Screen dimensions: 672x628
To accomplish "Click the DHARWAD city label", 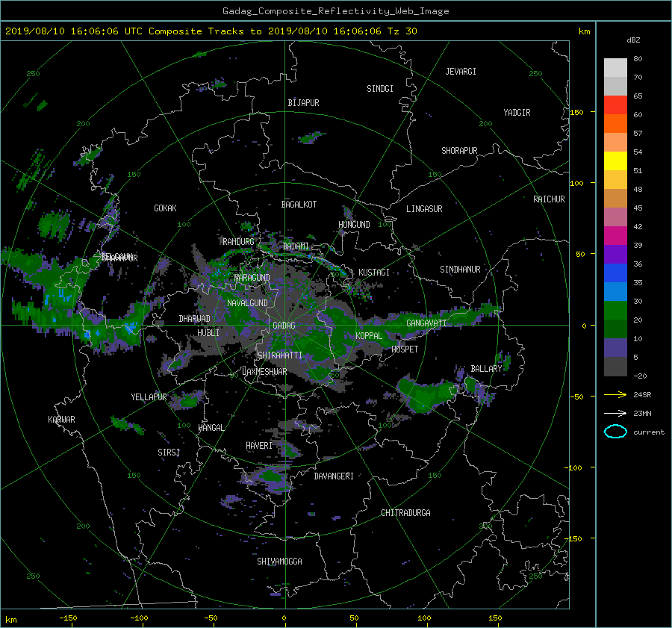I will click(x=194, y=319).
